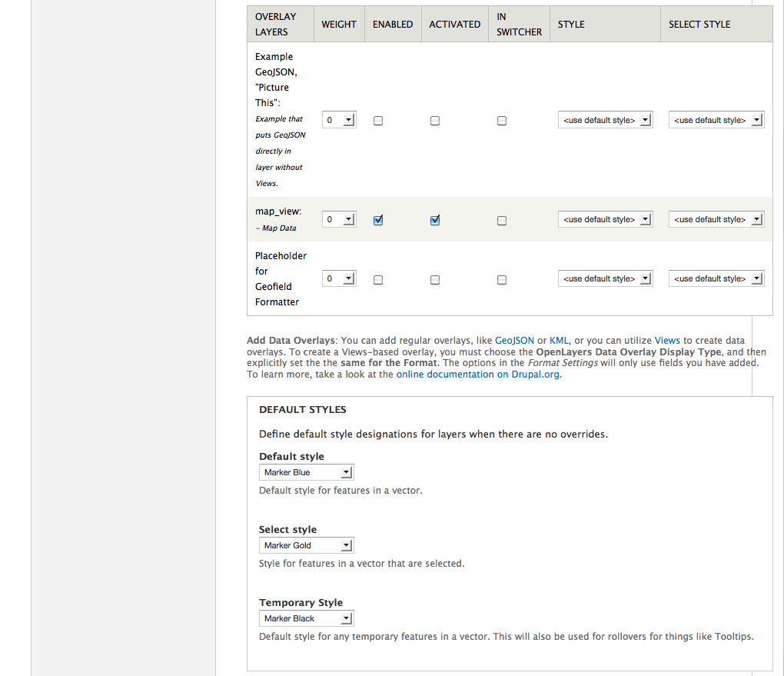Open online documentation on Drupal.org link

477,375
